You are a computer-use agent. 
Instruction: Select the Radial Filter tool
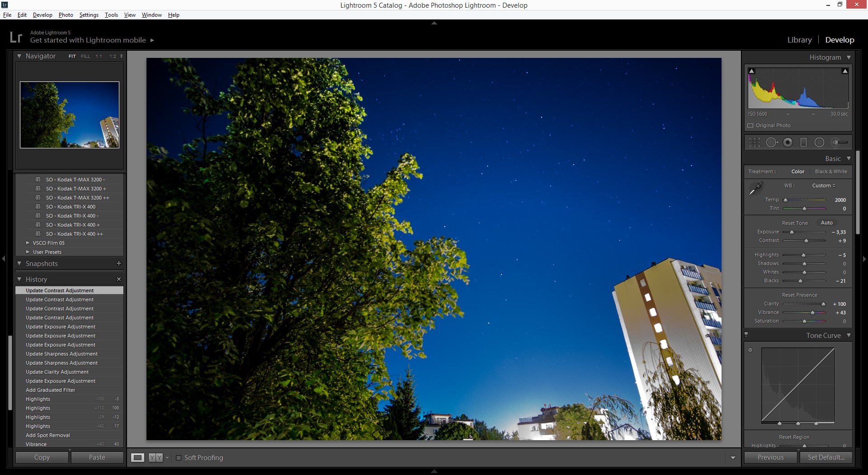click(x=819, y=142)
